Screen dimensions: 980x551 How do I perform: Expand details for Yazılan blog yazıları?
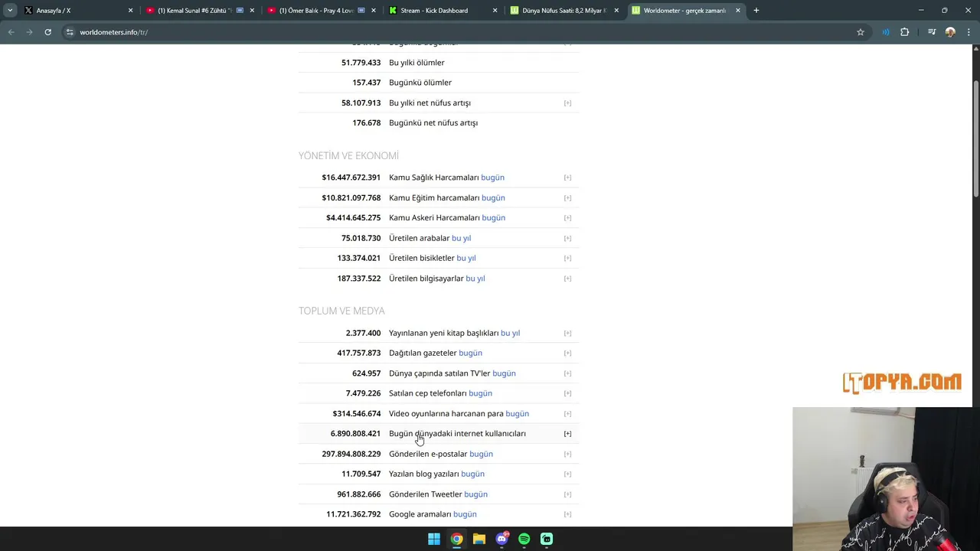(x=567, y=474)
